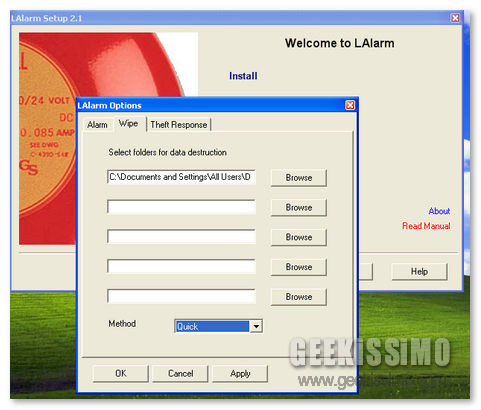
Task: Browse for the fifth wipe folder
Action: pos(299,297)
